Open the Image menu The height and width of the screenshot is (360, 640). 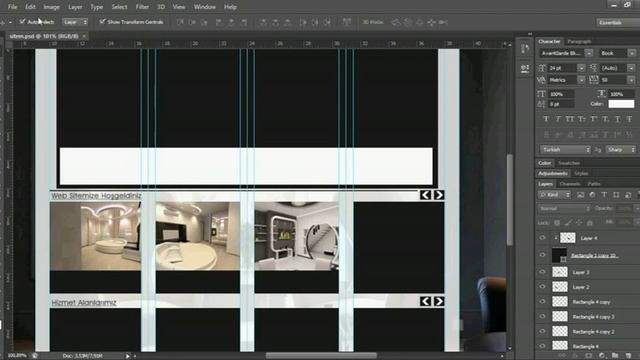point(51,7)
